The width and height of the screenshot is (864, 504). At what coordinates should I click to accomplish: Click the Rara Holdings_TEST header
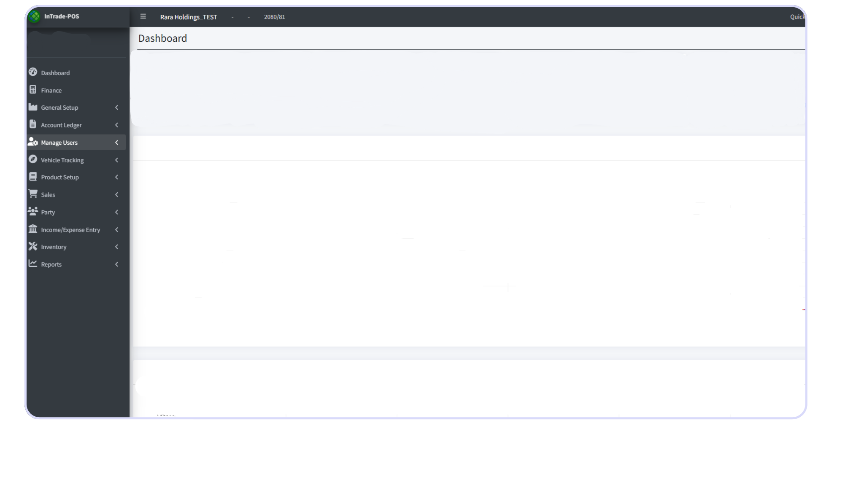point(189,16)
